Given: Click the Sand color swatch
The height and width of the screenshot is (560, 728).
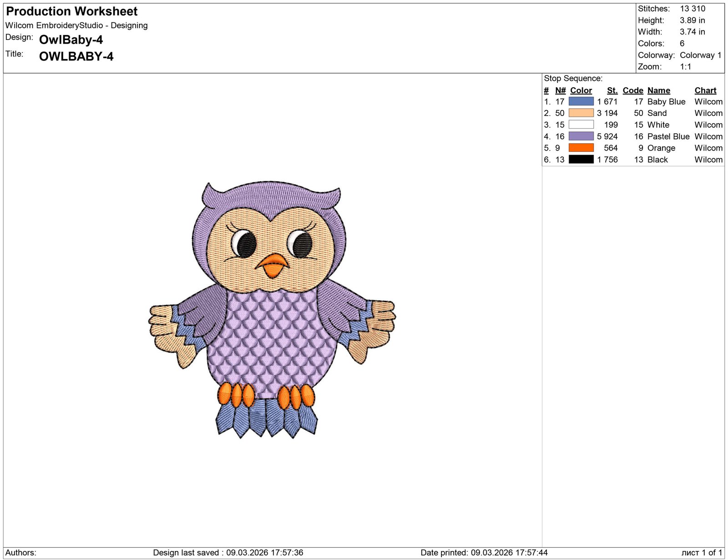Looking at the screenshot, I should pos(581,113).
